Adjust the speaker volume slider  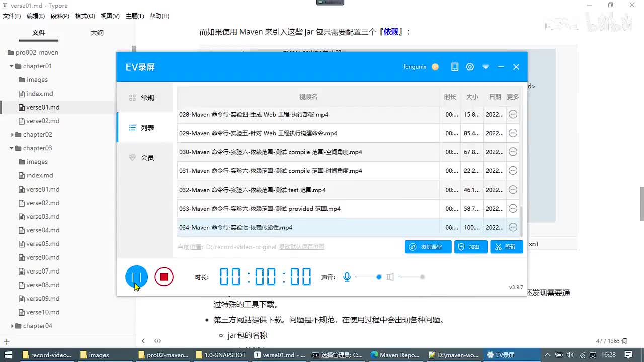point(412,277)
